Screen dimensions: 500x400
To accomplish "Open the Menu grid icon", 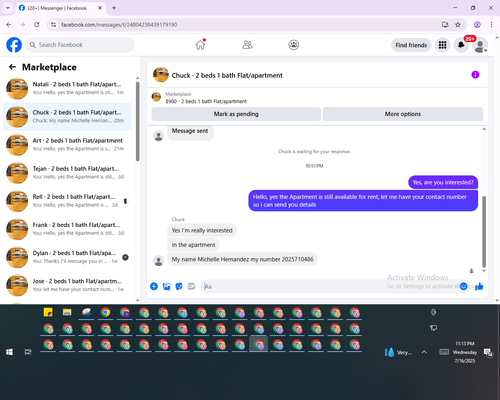I will [x=442, y=45].
